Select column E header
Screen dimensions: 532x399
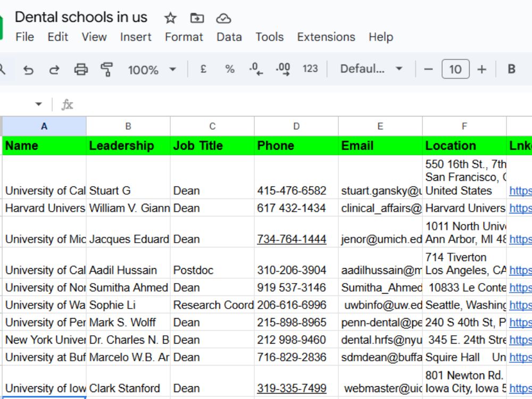click(x=380, y=126)
